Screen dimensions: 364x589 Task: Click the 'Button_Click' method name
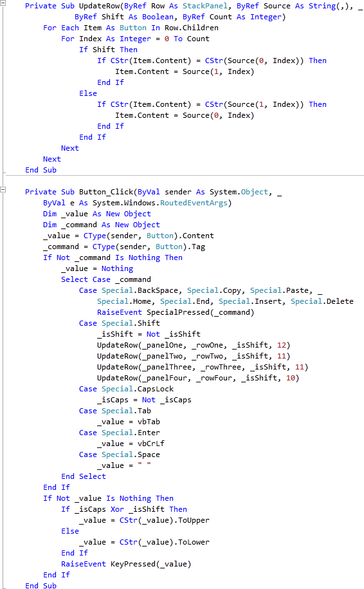(x=106, y=192)
